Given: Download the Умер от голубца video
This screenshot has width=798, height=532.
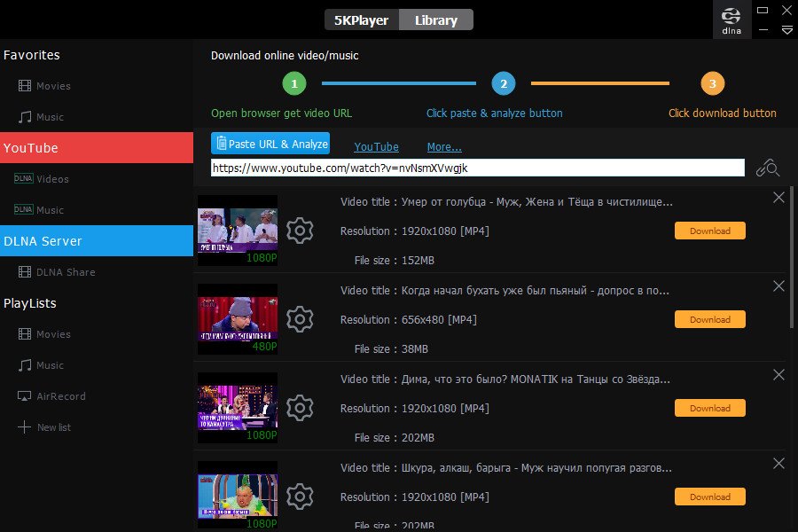Looking at the screenshot, I should 710,231.
